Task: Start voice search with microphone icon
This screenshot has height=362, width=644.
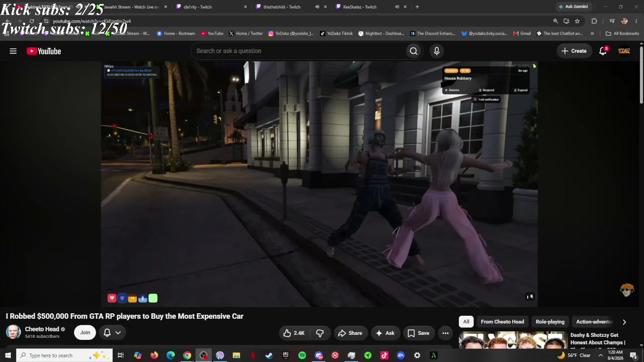Action: point(437,51)
